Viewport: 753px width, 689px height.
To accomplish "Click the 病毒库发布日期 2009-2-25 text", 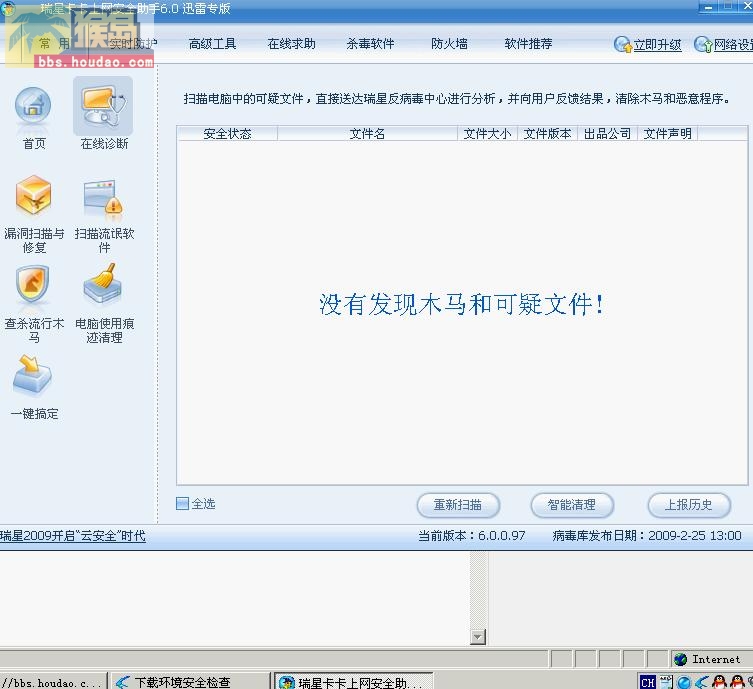I will 647,535.
